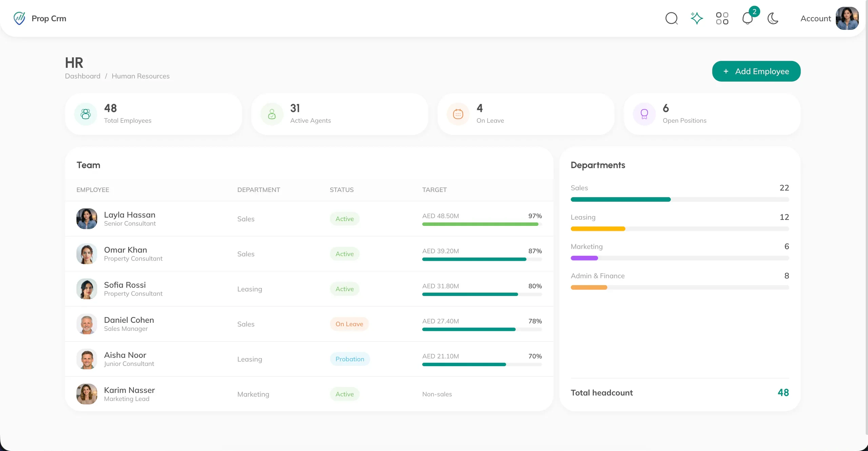Image resolution: width=868 pixels, height=451 pixels.
Task: Click the Non-sales target text
Action: 437,394
